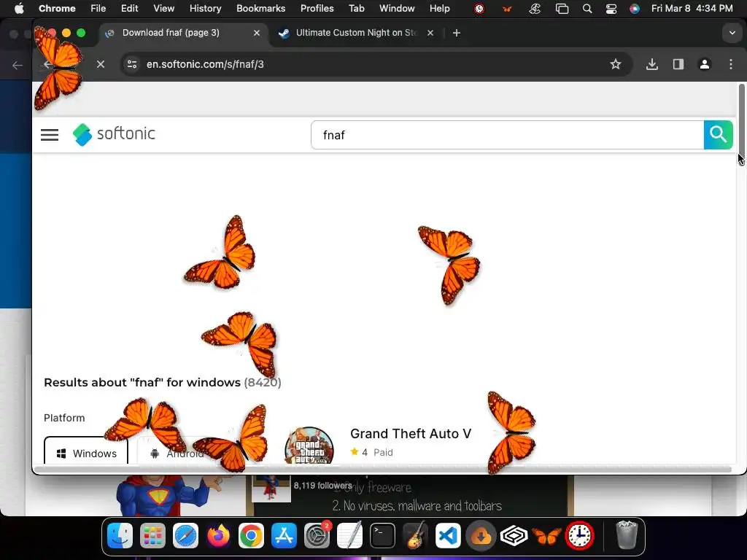Click the butterfly menu bar icon
This screenshot has width=747, height=560.
pos(507,9)
